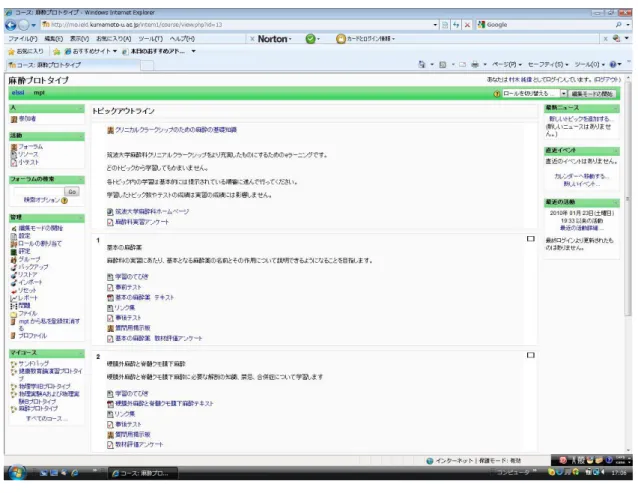
Task: Click the printer icon in IE command bar
Action: click(x=474, y=64)
